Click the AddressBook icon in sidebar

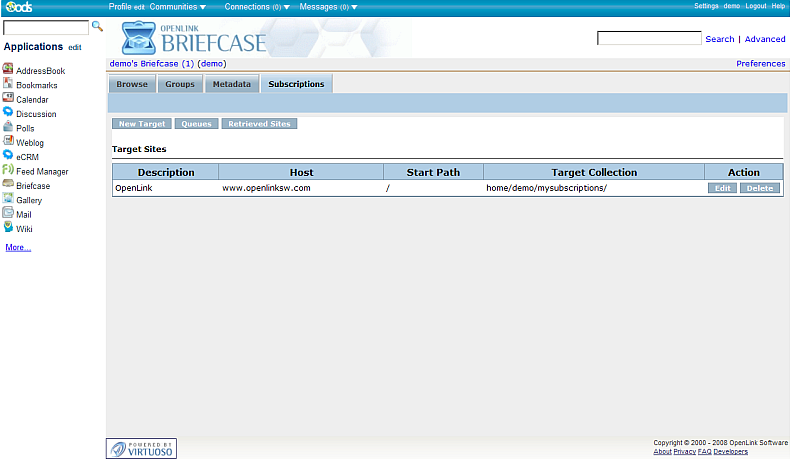tap(8, 71)
